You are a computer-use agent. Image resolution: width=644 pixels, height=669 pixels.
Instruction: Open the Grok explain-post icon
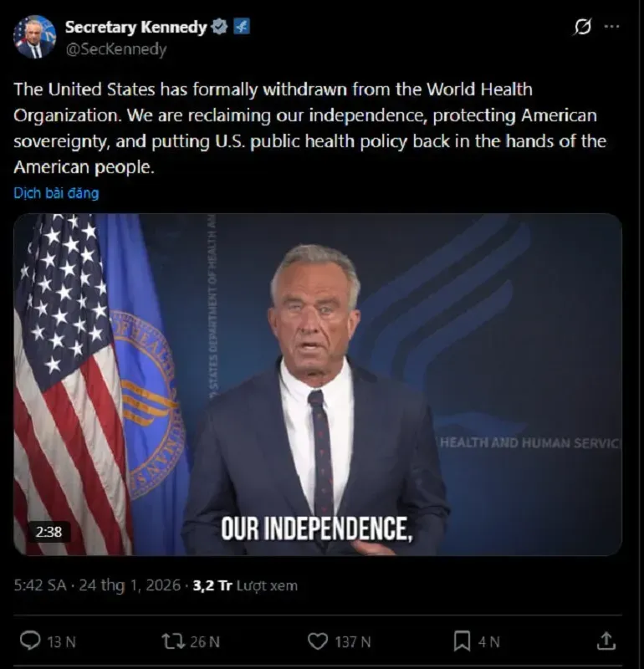point(582,27)
